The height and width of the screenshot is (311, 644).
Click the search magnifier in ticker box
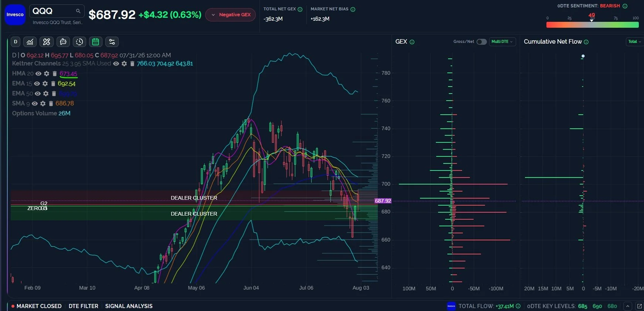pos(78,11)
